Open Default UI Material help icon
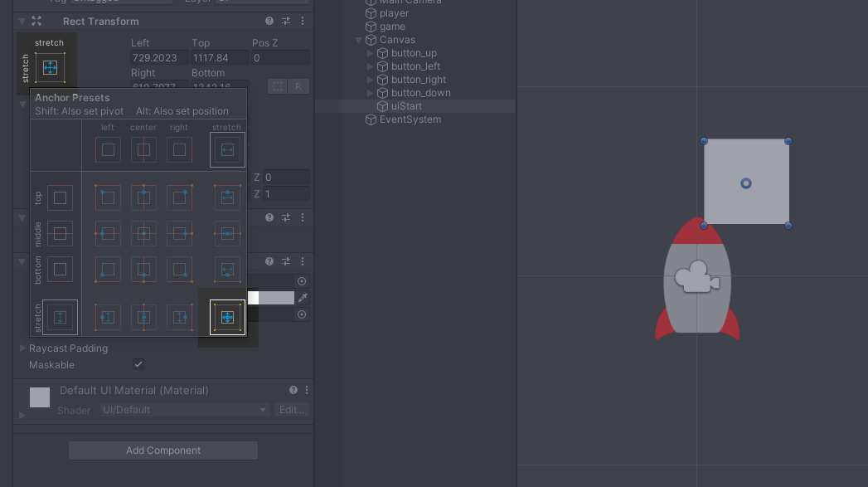Viewport: 868px width, 487px height. (x=293, y=390)
